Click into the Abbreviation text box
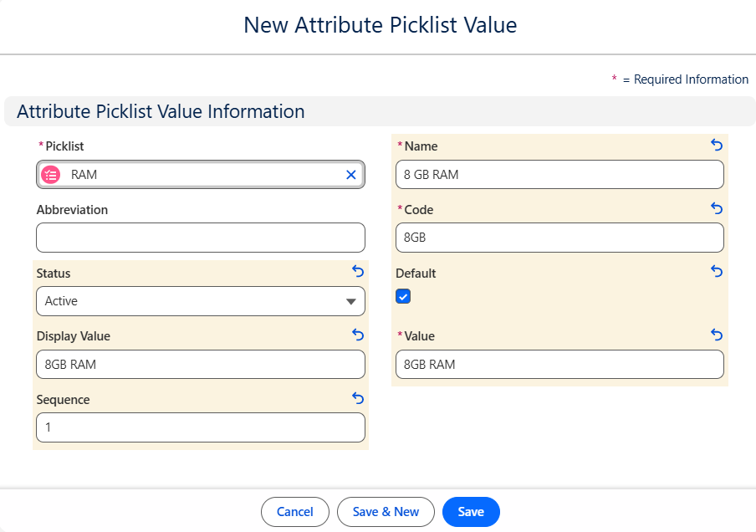This screenshot has height=532, width=756. [x=201, y=238]
